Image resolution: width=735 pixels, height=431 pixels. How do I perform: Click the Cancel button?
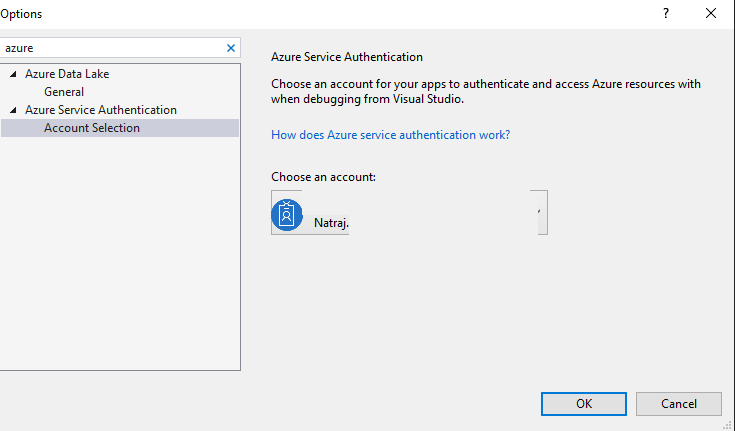coord(678,404)
